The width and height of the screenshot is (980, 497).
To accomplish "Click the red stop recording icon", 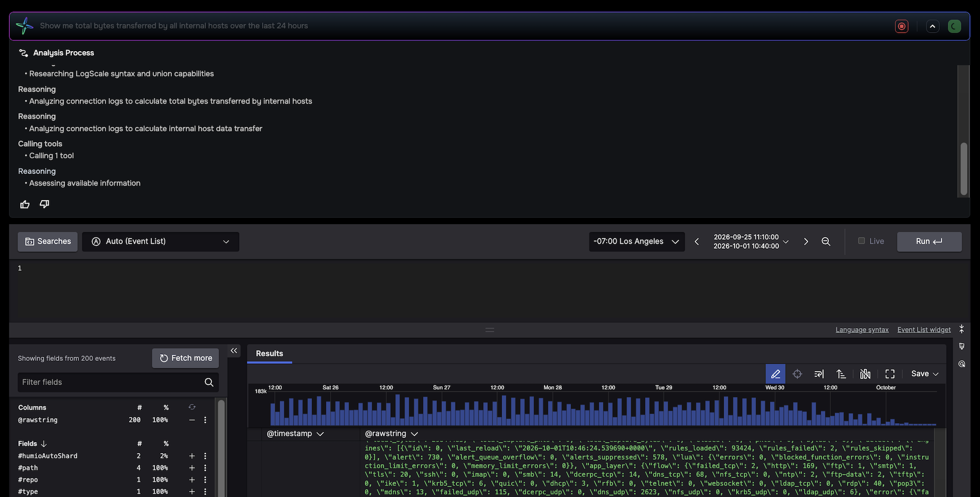I will (x=902, y=26).
